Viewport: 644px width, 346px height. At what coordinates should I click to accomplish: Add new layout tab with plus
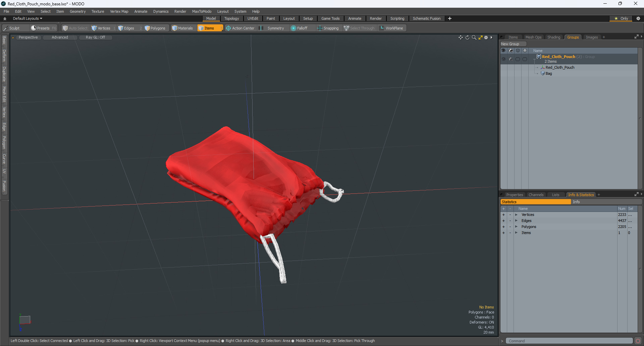pos(450,18)
